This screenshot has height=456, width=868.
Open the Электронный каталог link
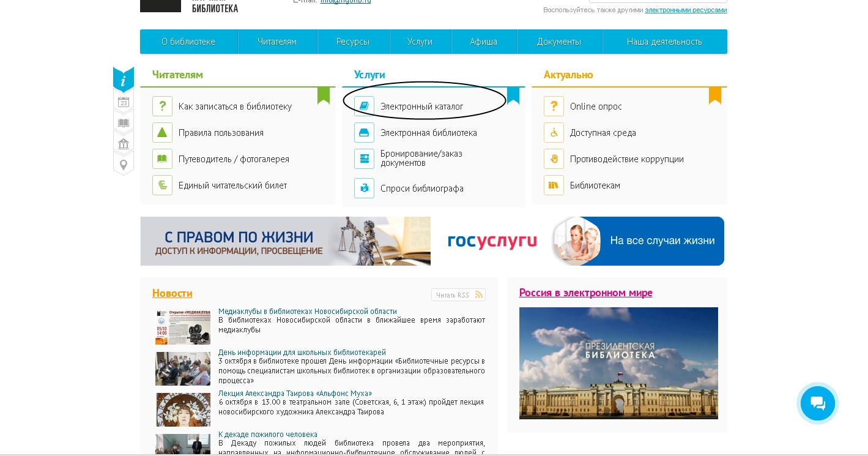pos(422,107)
